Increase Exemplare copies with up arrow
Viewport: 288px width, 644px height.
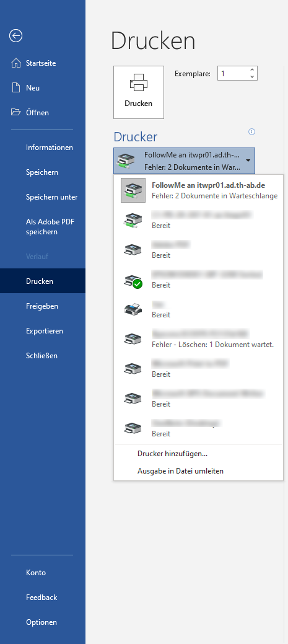click(x=252, y=70)
